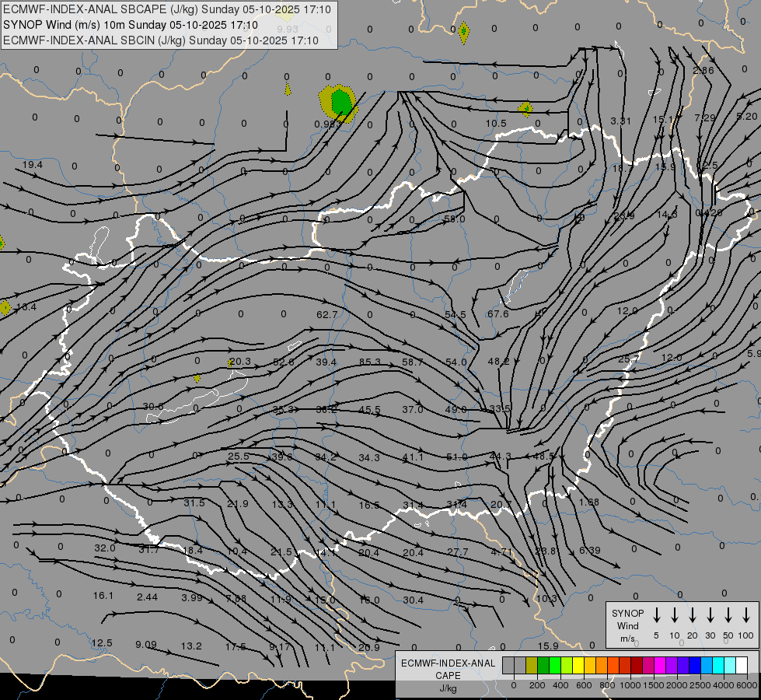761x700 pixels.
Task: Click the 58.7 CAPE value on map
Action: [x=413, y=362]
